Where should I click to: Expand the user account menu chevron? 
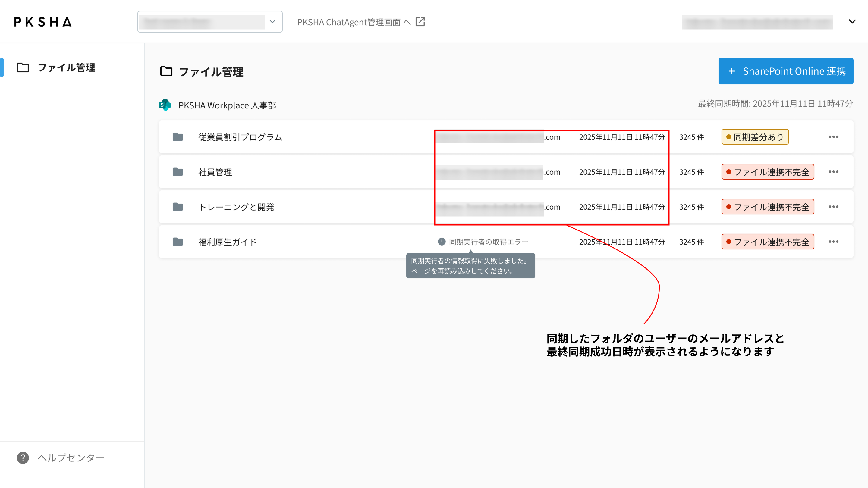pos(852,22)
